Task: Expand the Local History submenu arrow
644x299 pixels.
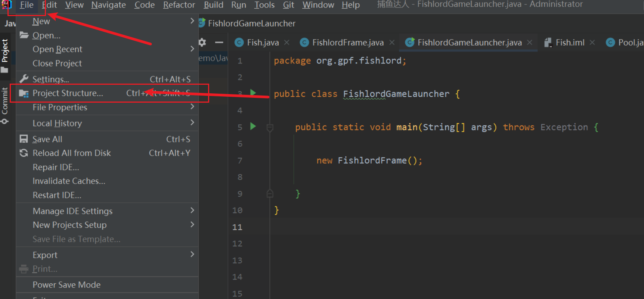Action: point(192,122)
